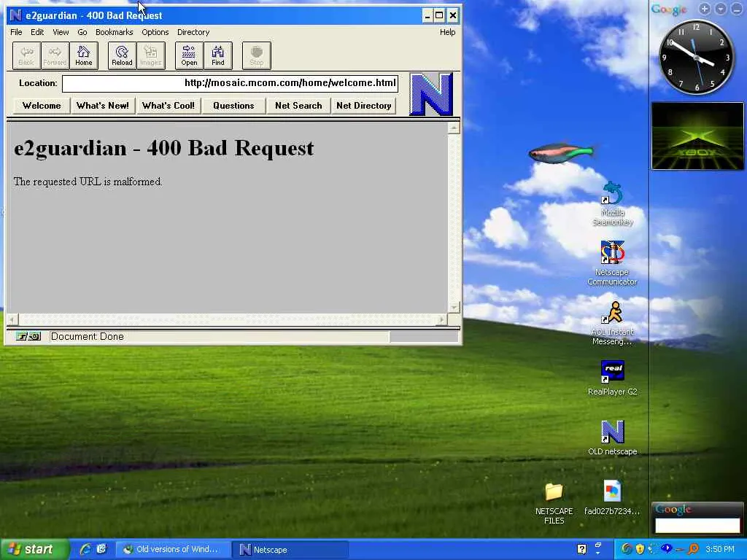Click the Net Directory button
Image resolution: width=747 pixels, height=560 pixels.
pos(363,106)
